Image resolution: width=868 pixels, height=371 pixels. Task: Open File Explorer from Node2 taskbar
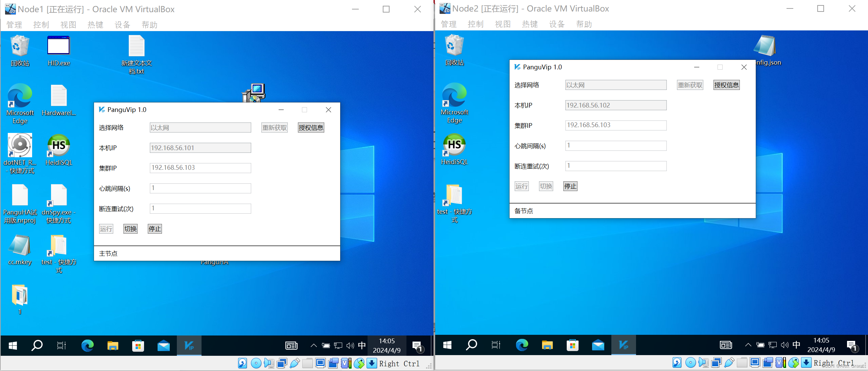pyautogui.click(x=547, y=345)
